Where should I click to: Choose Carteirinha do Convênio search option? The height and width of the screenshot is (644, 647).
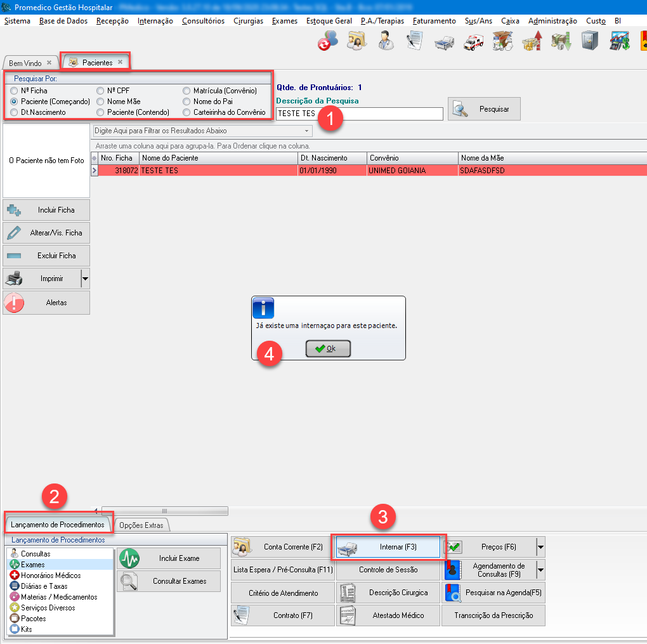pyautogui.click(x=186, y=112)
